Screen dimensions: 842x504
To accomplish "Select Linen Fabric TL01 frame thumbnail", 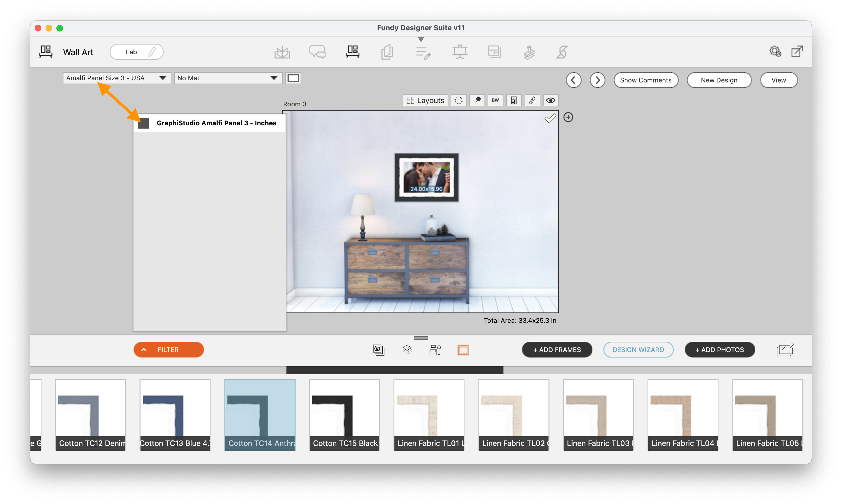I will pos(429,415).
